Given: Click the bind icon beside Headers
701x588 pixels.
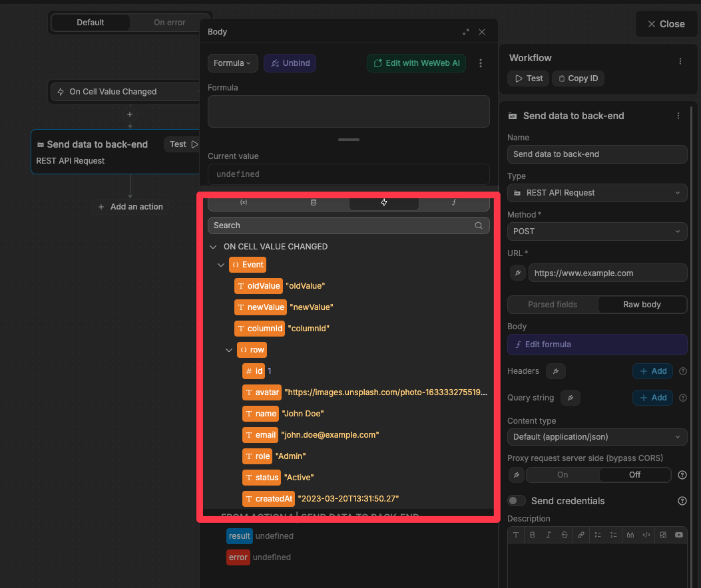Looking at the screenshot, I should coord(555,371).
